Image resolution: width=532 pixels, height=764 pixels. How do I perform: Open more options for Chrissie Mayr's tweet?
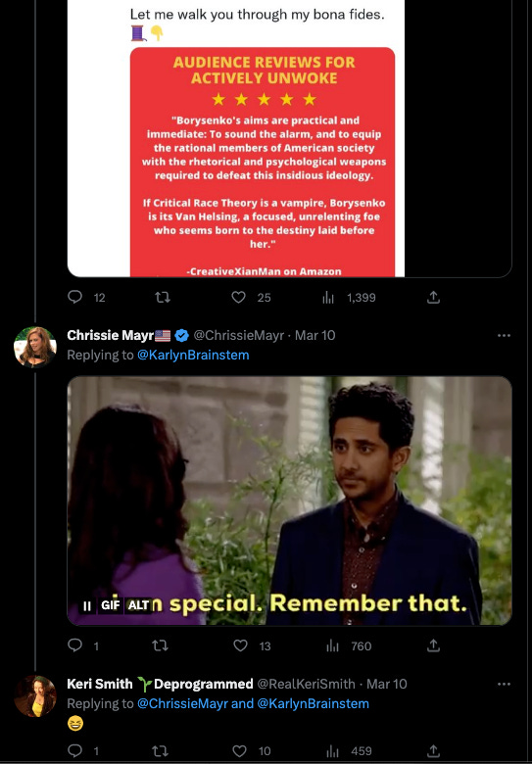point(504,336)
